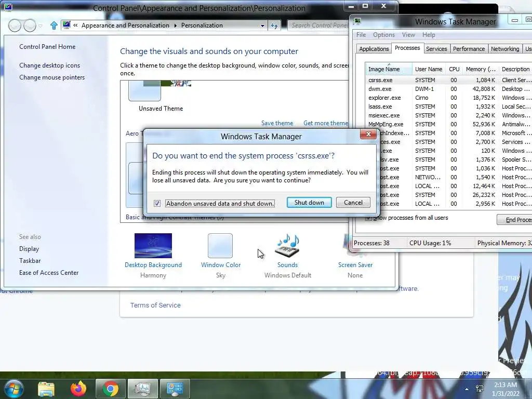Click the address bar control panel icon
Viewport: 532px width, 399px height.
click(66, 25)
